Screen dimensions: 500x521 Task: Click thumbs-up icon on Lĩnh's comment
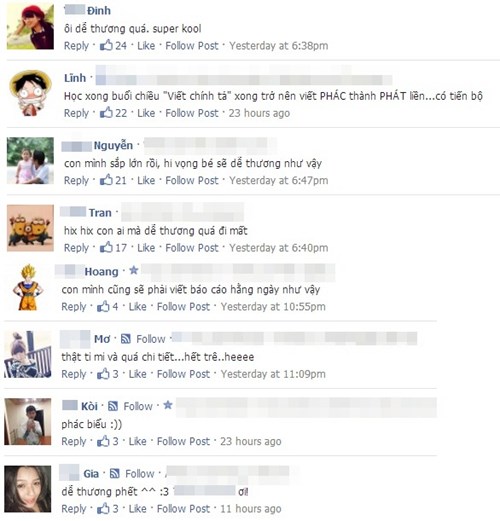[106, 112]
